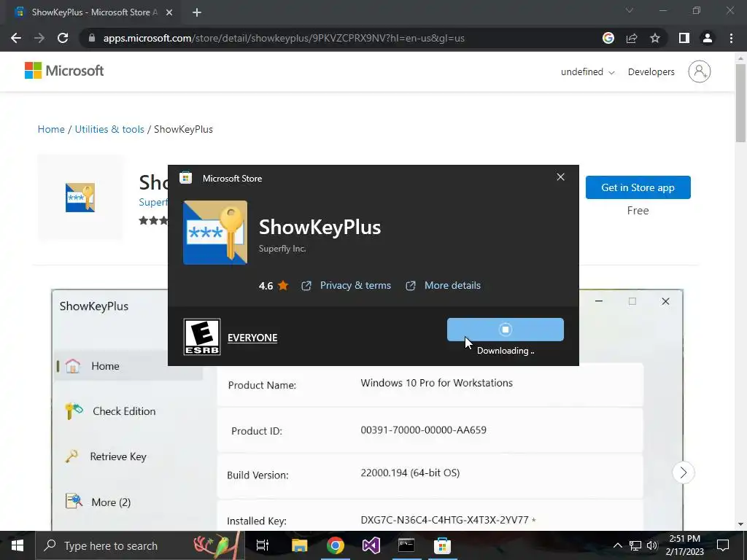The image size is (747, 560).
Task: Click the sign-in account avatar icon
Action: [700, 71]
